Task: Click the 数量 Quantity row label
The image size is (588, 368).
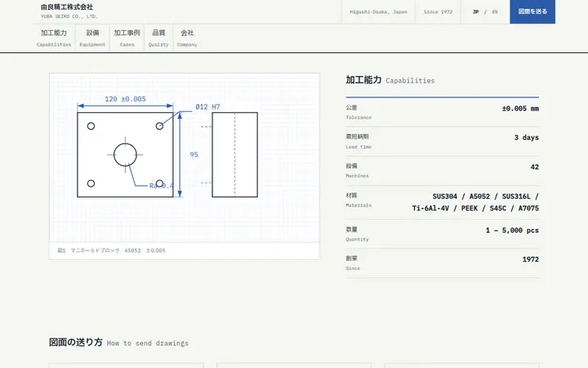Action: [357, 234]
